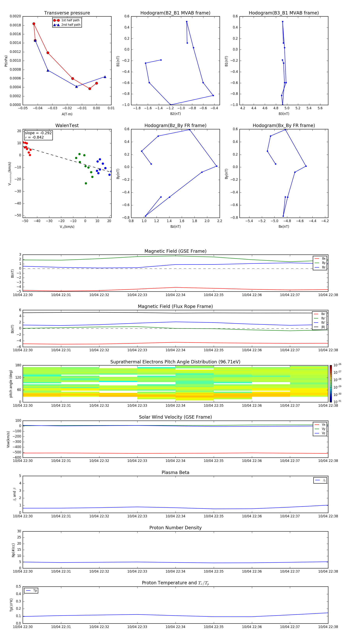Screen dimensions: 351x644
Task: Click the "Vsw(km/s)" axis label
Action: click(x=8, y=439)
